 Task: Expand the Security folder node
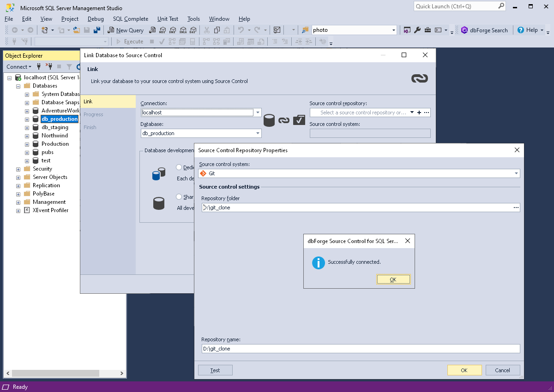tap(18, 169)
